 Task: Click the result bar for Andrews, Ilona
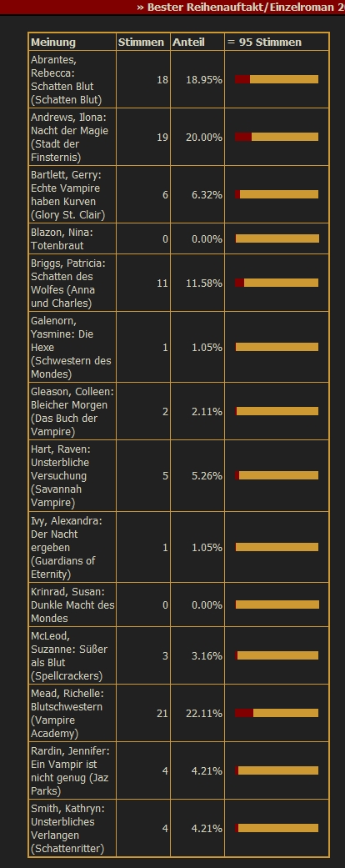tap(277, 137)
